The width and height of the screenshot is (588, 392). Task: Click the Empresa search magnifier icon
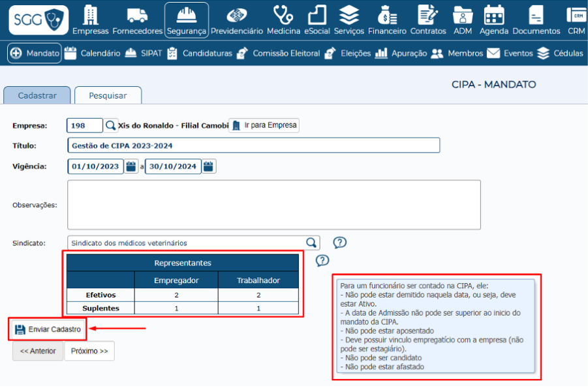coord(111,125)
